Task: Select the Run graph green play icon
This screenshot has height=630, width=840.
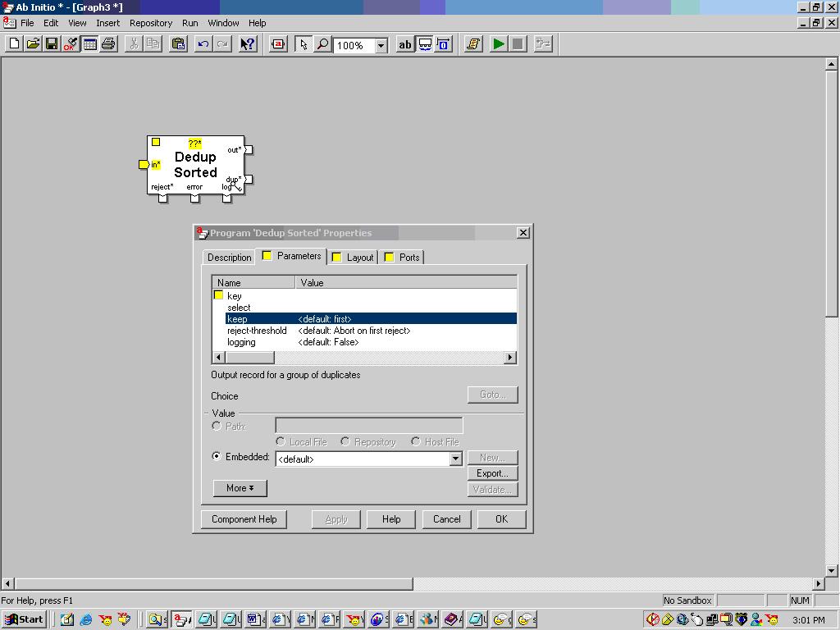Action: (x=499, y=44)
